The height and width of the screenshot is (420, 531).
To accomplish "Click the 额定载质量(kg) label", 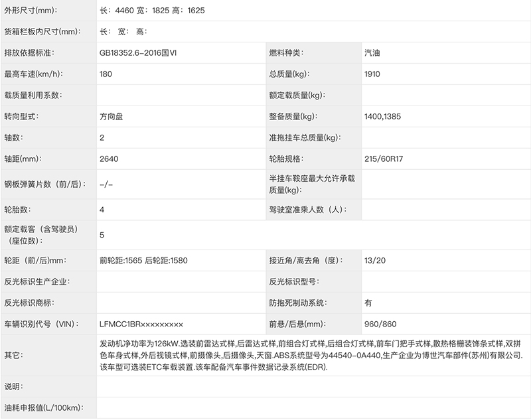I will 297,96.
